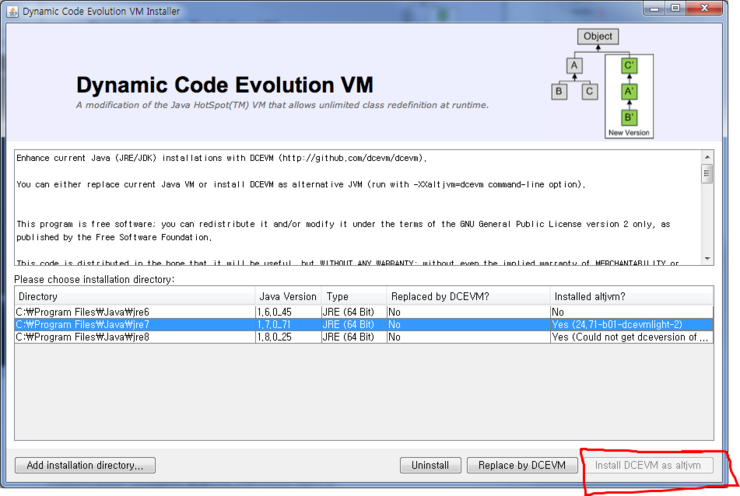
Task: Click the description text down arrow
Action: pos(707,259)
